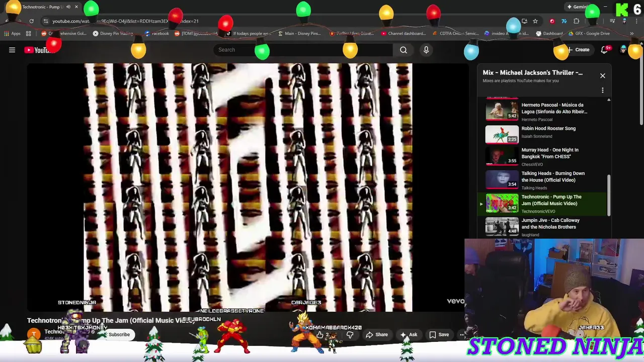Open the Apps bookmarks shortcut
Viewport: 644px width, 362px height.
click(12, 34)
